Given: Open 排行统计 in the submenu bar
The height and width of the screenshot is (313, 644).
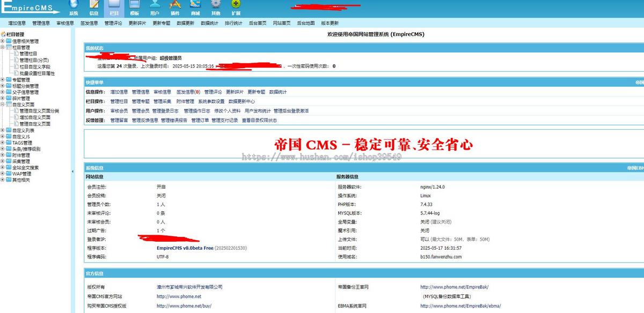Looking at the screenshot, I should tap(233, 23).
